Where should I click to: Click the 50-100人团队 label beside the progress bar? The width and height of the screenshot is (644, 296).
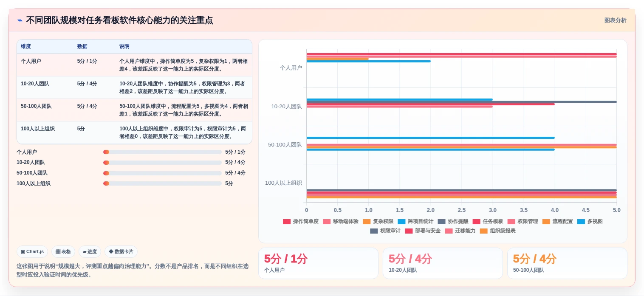coord(32,173)
